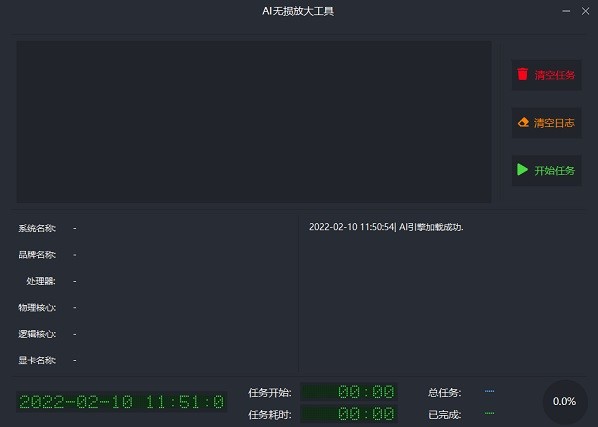Viewport: 598px width, 427px height.
Task: Click the 任务耗时 00:00 time display
Action: (x=349, y=414)
